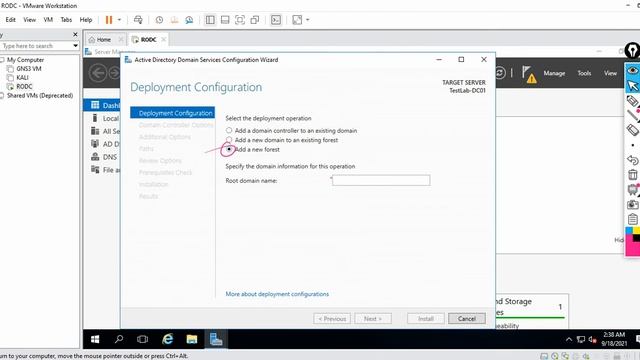Open File services in Server Manager sidebar

point(105,170)
